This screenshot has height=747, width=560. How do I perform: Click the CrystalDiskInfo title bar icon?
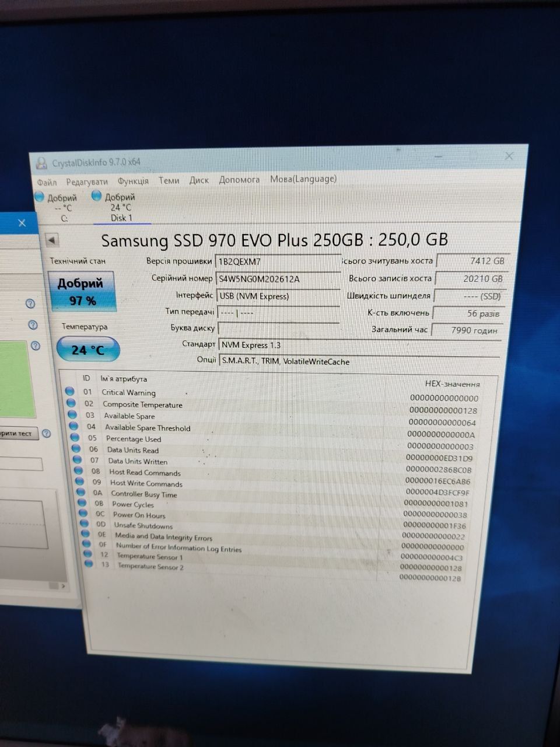pyautogui.click(x=41, y=163)
